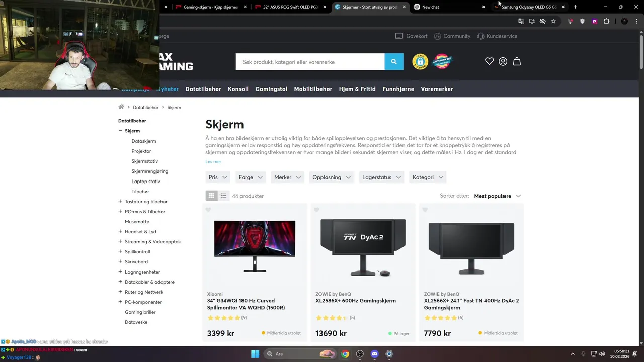Open Discord from the taskbar

pyautogui.click(x=374, y=354)
